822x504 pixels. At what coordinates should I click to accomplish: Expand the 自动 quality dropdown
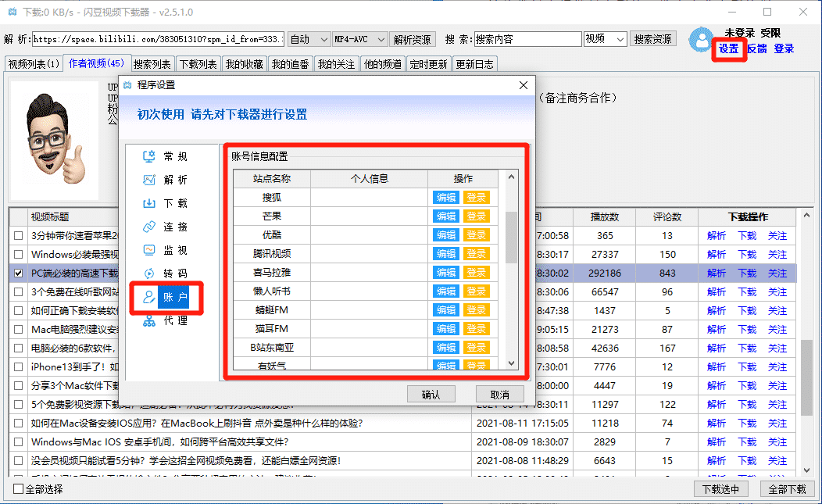[323, 39]
